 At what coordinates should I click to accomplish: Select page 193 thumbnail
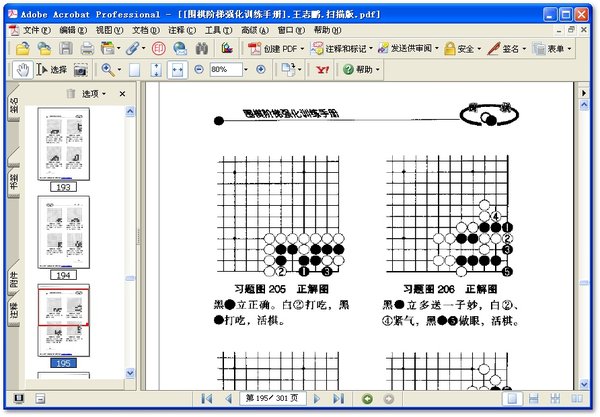(x=64, y=144)
